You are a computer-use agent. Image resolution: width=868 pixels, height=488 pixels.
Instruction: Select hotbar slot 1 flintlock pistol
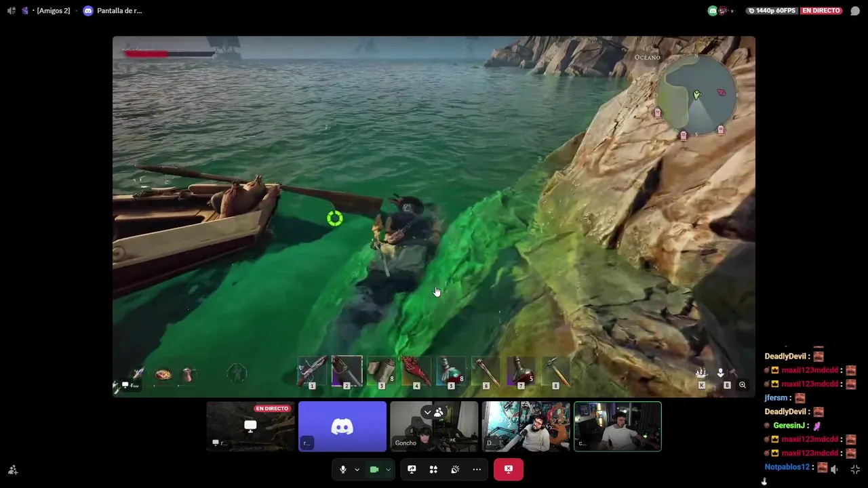pos(312,371)
